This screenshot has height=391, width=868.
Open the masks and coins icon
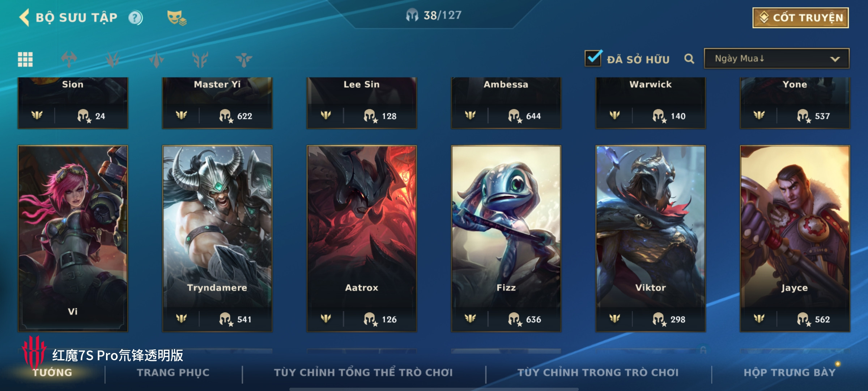pos(176,18)
